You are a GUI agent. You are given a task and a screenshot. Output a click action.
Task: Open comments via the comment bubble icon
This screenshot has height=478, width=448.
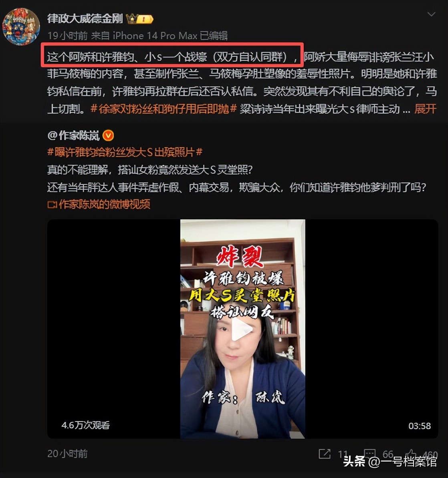[x=369, y=454]
